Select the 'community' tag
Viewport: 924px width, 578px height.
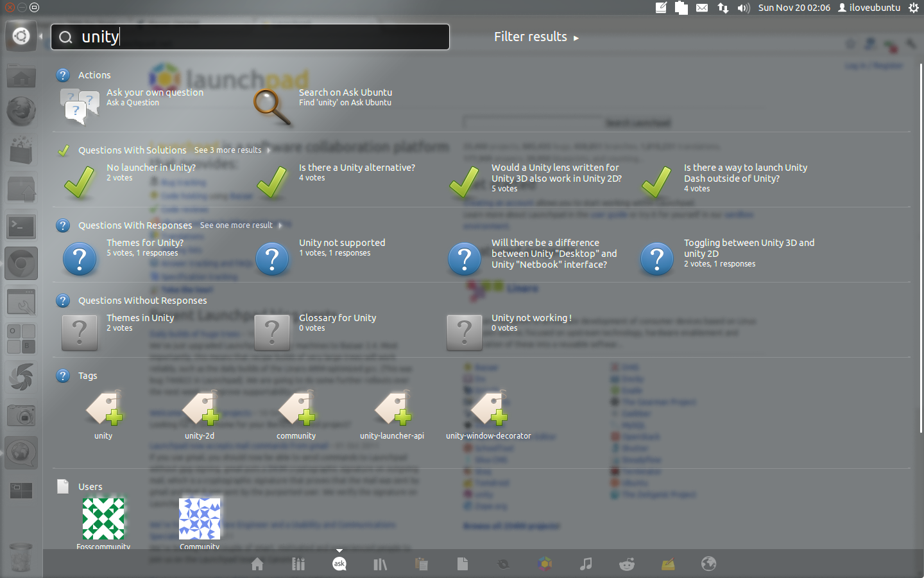point(296,415)
